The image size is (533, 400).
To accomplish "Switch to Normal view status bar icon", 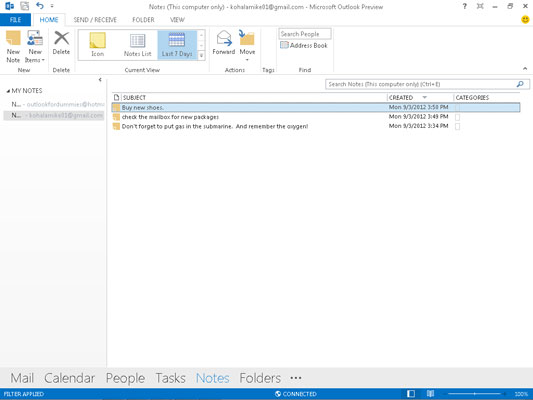I will 411,394.
